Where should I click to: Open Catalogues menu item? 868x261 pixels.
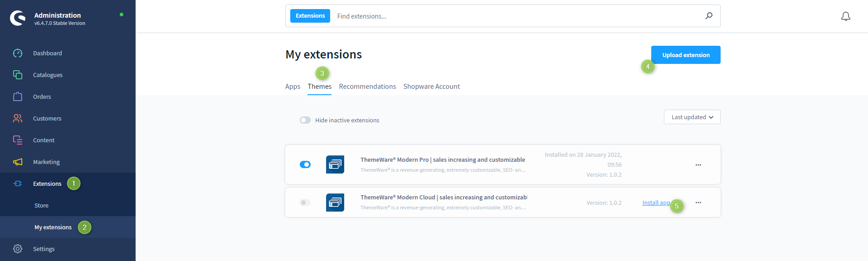point(68,75)
